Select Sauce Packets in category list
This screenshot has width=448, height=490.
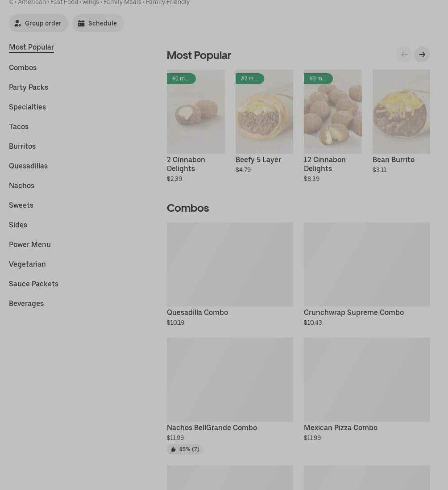33,284
